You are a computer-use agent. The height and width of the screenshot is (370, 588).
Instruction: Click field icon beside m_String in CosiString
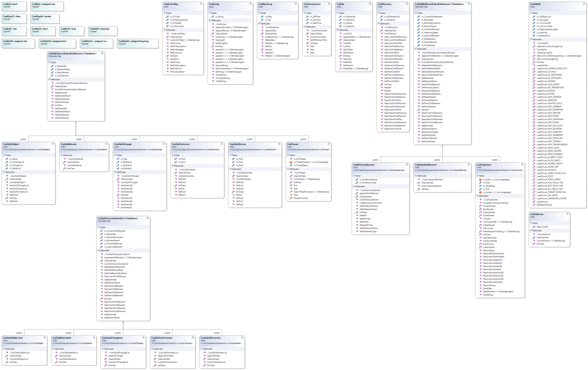click(x=213, y=17)
